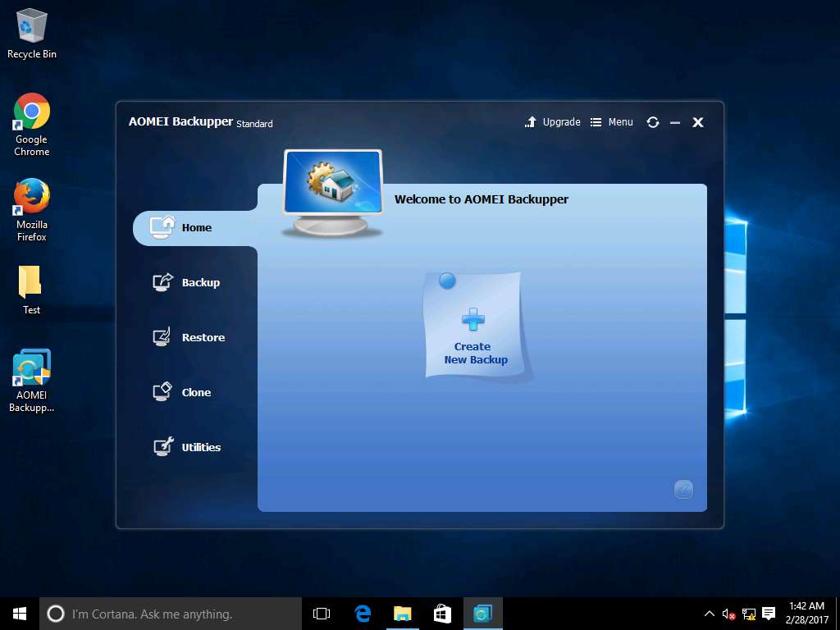
Task: Click the network tray icon
Action: click(748, 614)
